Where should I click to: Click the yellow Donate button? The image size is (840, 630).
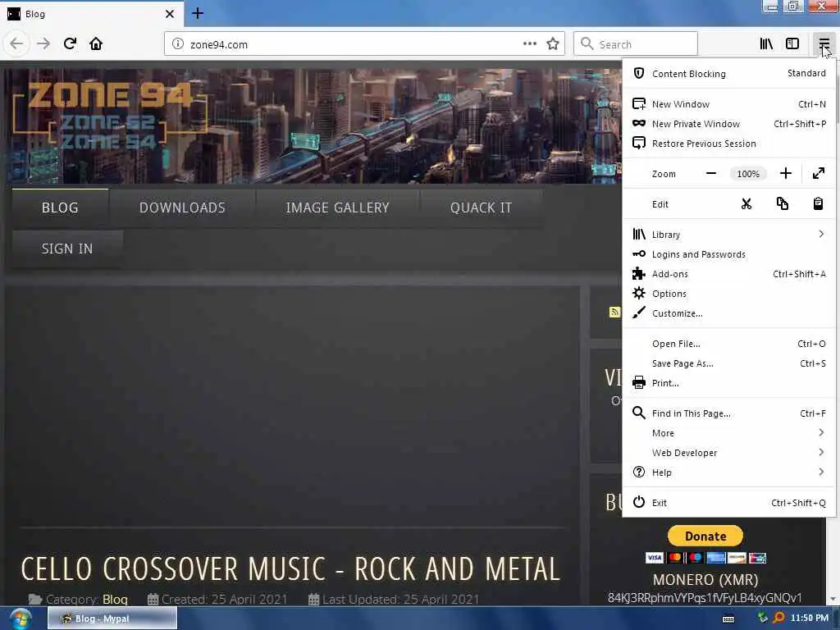point(705,536)
